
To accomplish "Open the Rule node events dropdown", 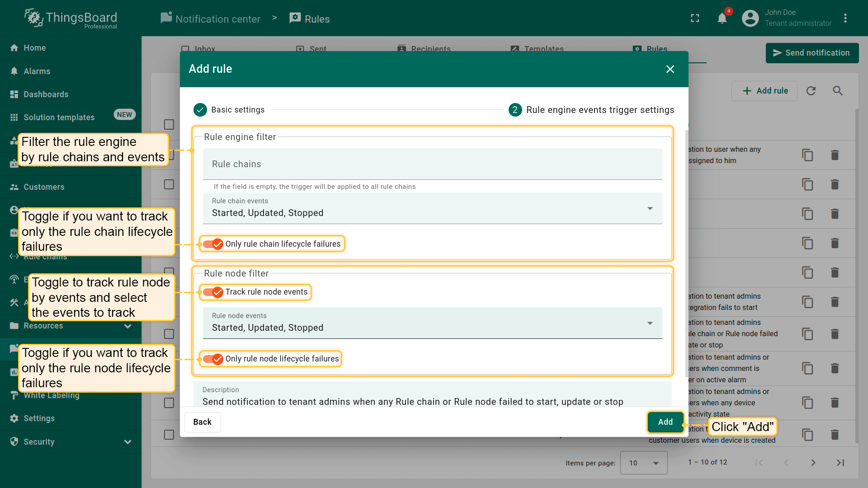I will tap(432, 323).
